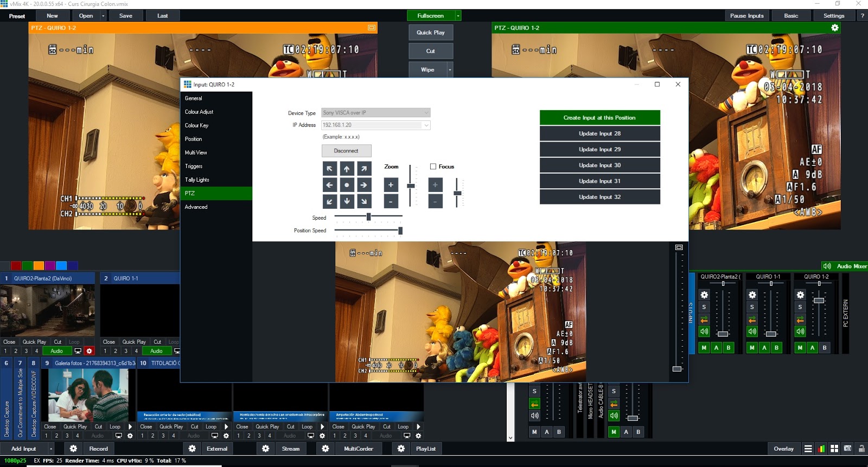Viewport: 868px width, 467px height.
Task: Open the Colour Adjust tab
Action: click(216, 112)
